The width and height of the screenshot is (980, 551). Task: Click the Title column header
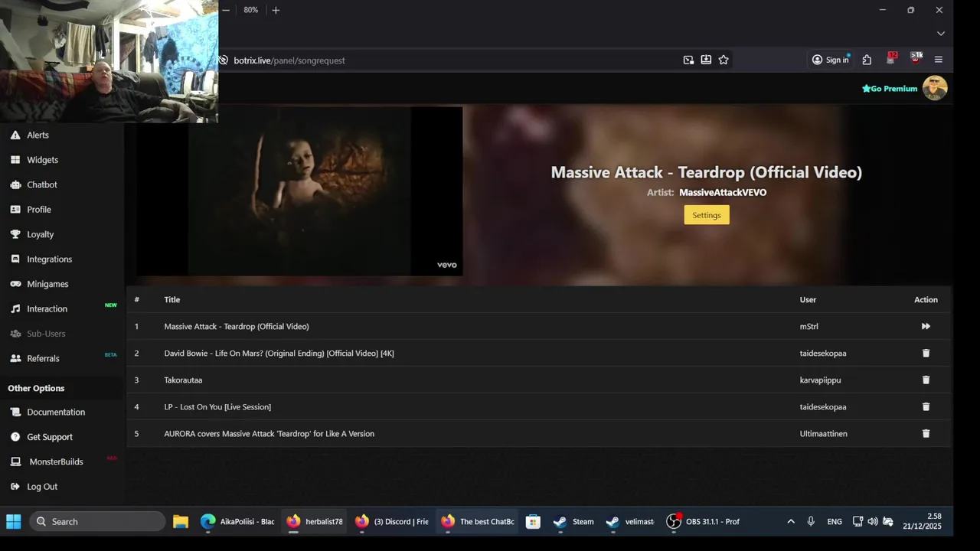pyautogui.click(x=171, y=299)
